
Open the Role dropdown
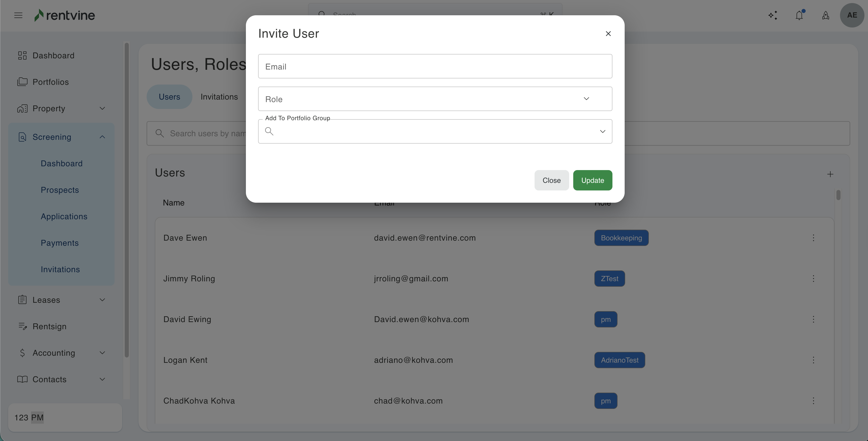click(x=435, y=99)
